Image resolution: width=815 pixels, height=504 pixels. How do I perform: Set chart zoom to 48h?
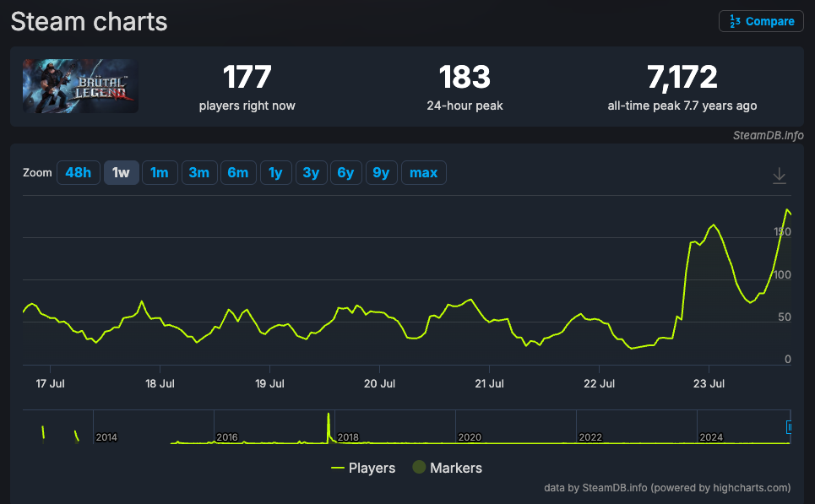click(x=78, y=172)
